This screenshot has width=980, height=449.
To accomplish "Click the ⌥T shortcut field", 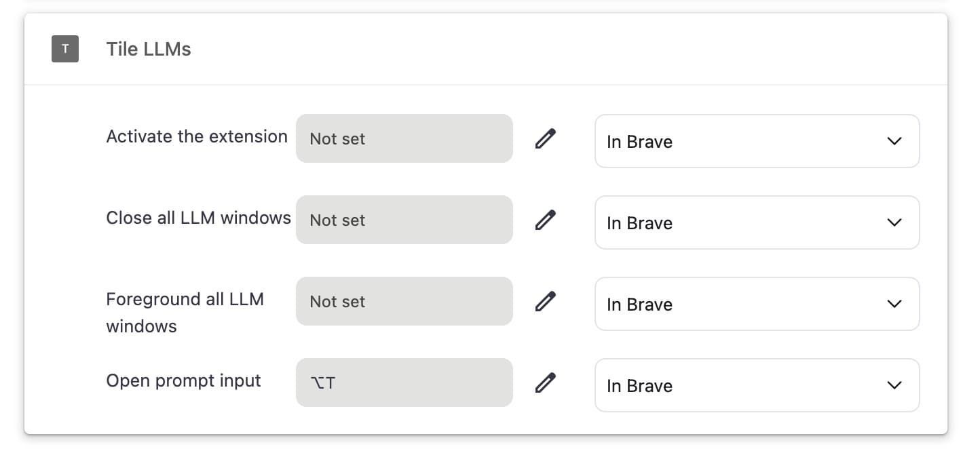I will [404, 383].
